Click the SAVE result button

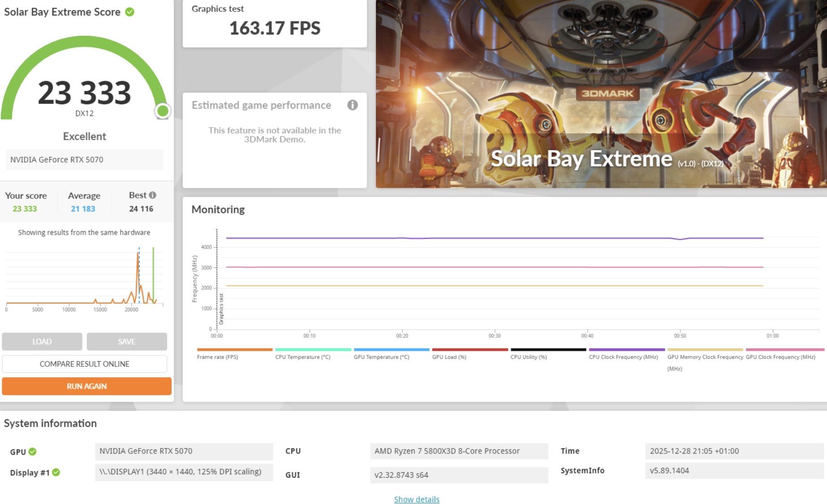coord(127,341)
